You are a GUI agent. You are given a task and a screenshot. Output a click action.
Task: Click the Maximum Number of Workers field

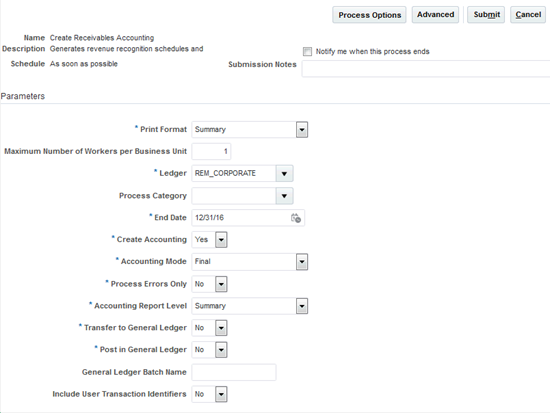[x=211, y=152]
